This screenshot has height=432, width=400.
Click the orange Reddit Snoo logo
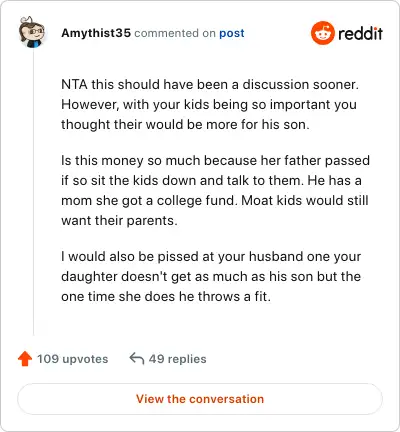(322, 33)
